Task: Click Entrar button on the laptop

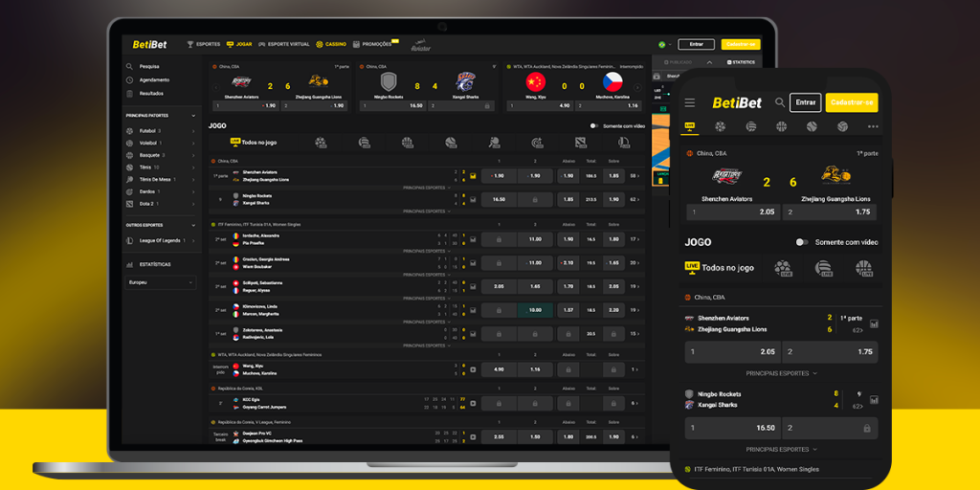Action: coord(697,44)
